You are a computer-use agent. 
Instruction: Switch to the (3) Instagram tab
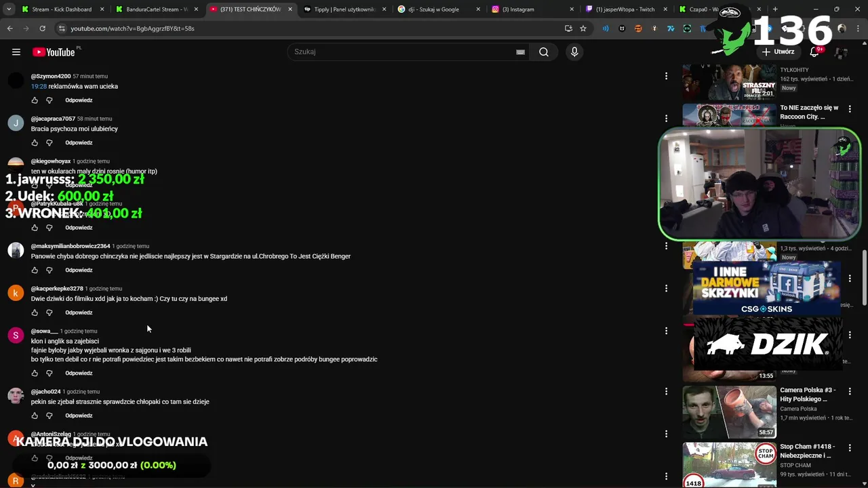(532, 9)
